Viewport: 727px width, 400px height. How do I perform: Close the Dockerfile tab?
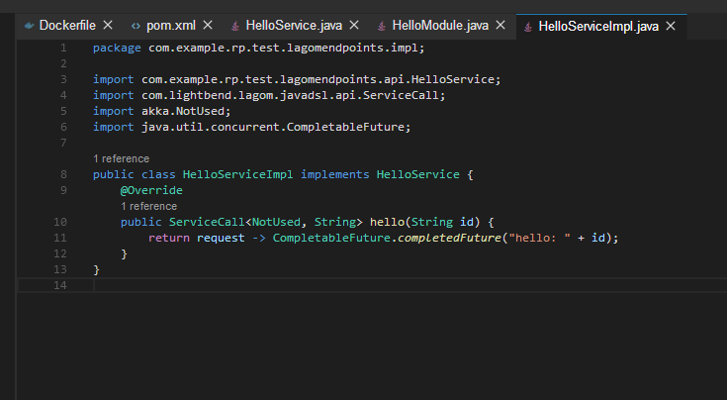(x=108, y=25)
